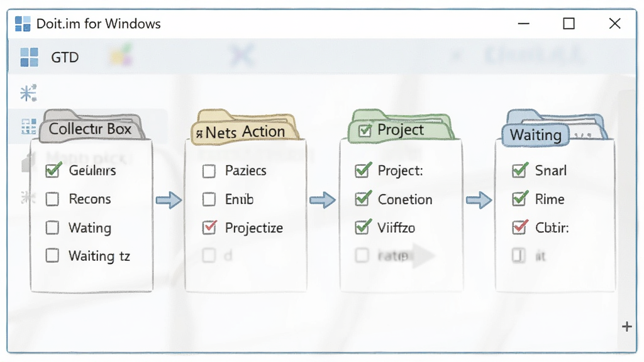Click the Conetion item label
The width and height of the screenshot is (644, 362).
405,199
